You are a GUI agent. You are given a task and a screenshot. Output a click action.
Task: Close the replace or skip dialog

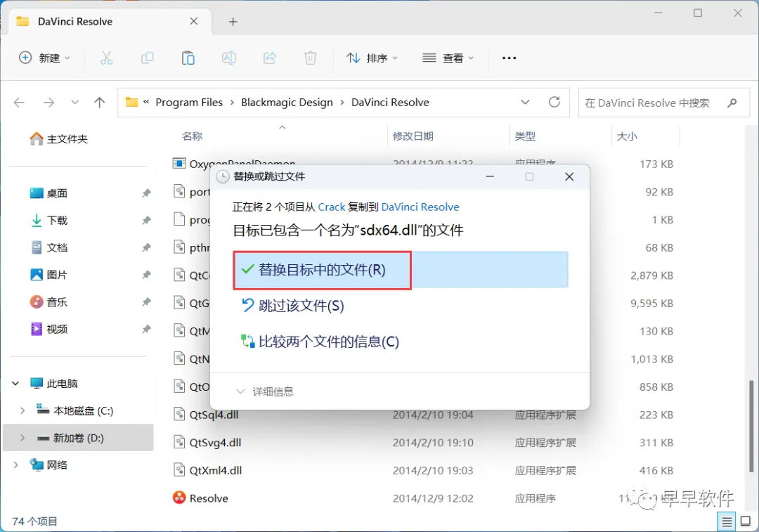[x=569, y=176]
